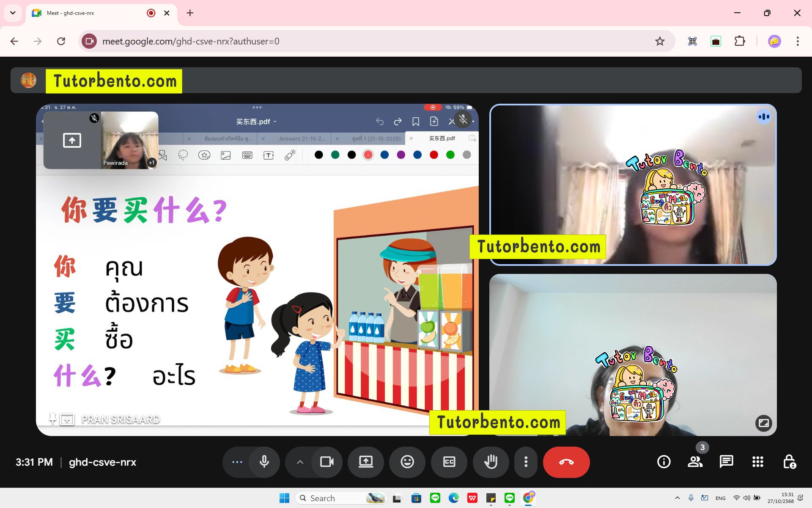Show meeting participants list
Screen dimensions: 812x508
pyautogui.click(x=696, y=462)
